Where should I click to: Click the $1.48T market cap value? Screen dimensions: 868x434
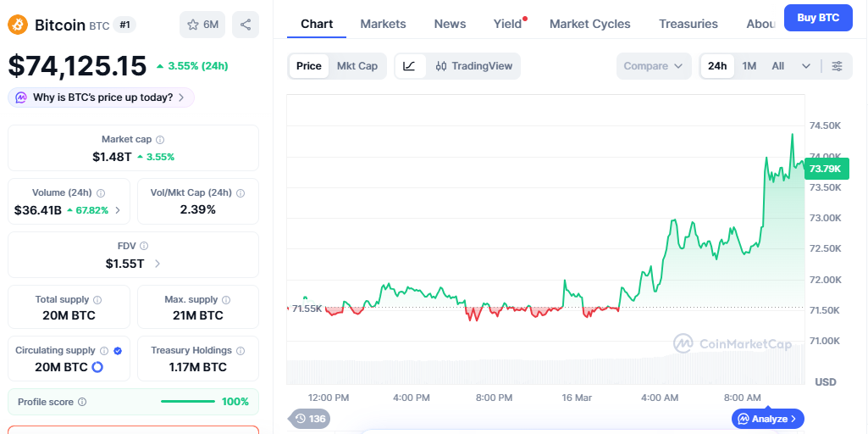click(x=112, y=157)
